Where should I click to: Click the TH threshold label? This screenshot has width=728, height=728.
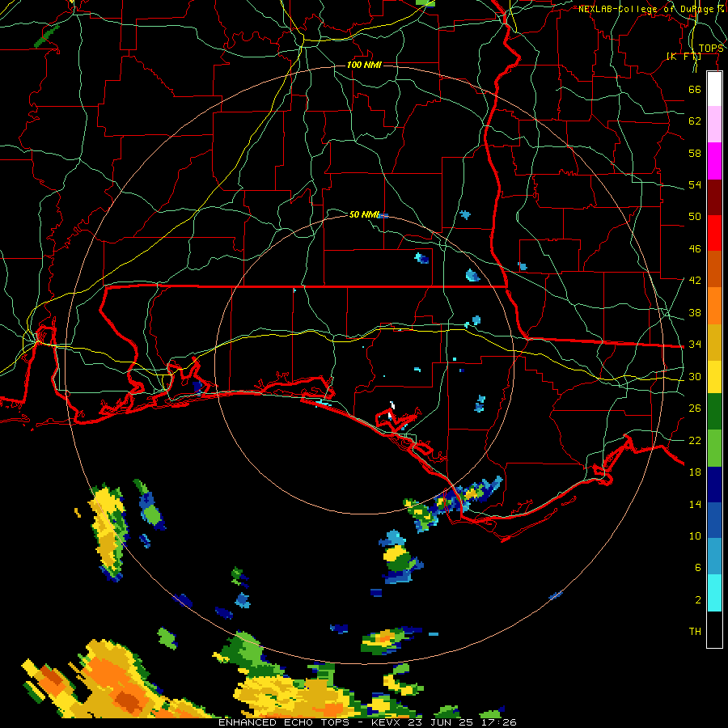[695, 631]
